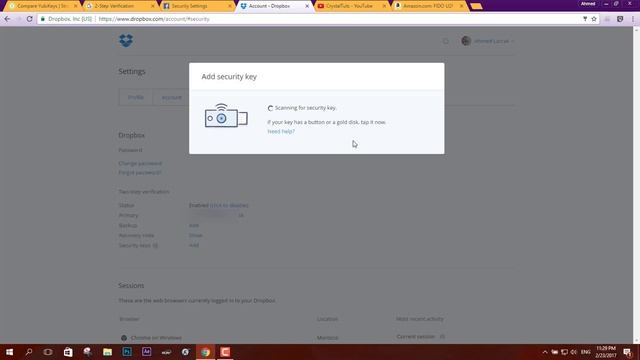Open the Chrome three-dot menu
Screen dimensions: 640x360
[633, 19]
